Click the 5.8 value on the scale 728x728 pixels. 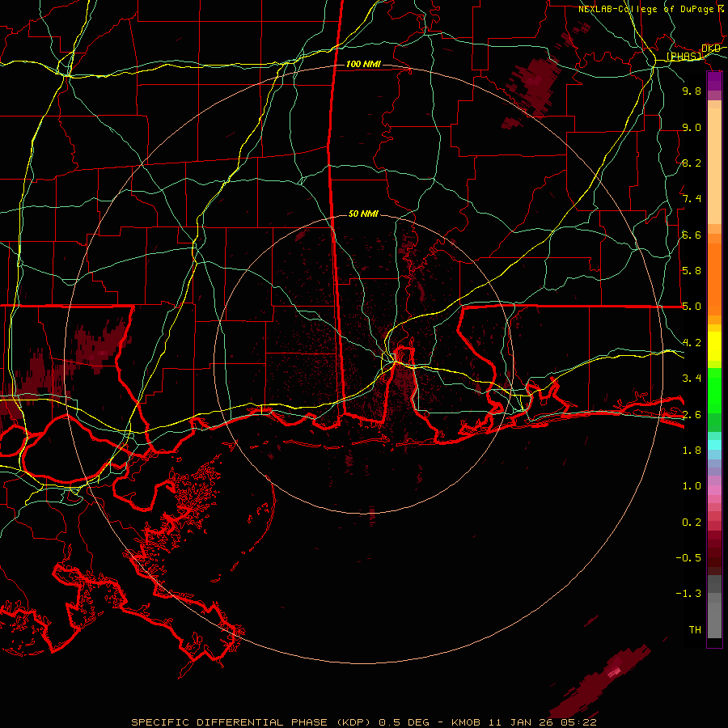click(692, 271)
